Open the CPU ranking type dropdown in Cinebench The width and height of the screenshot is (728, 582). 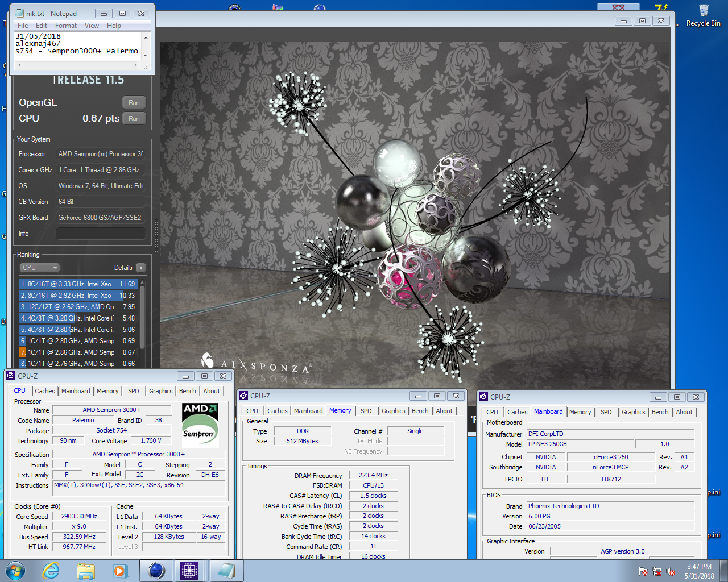[39, 268]
